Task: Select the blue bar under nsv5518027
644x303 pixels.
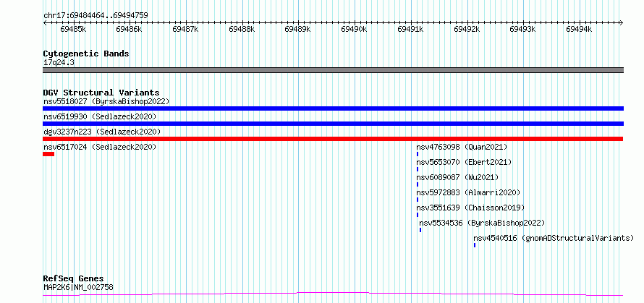Action: point(333,108)
